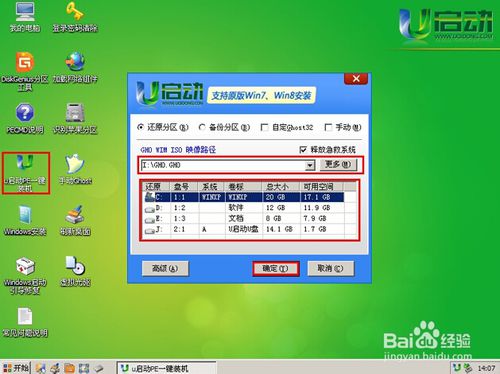The height and width of the screenshot is (374, 500).
Task: Click the J: drive icon in partition list
Action: pyautogui.click(x=150, y=230)
